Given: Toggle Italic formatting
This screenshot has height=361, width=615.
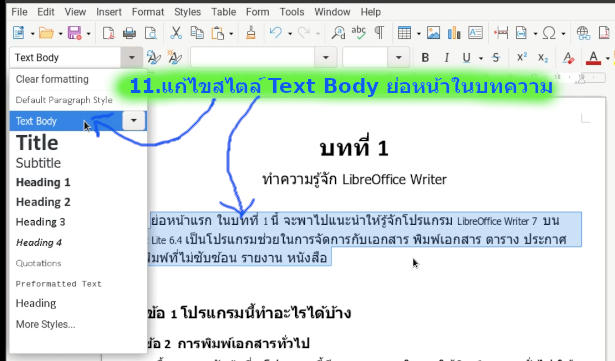Looking at the screenshot, I should point(446,58).
